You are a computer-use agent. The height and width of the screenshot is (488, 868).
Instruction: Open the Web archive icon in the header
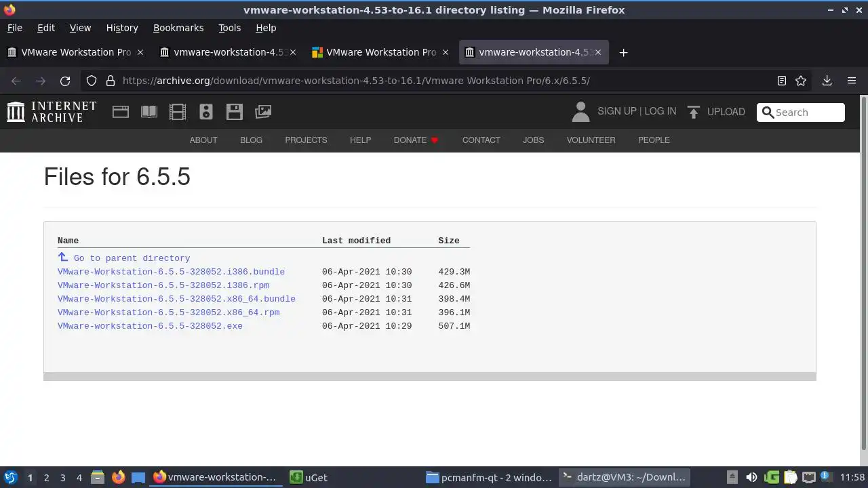click(x=121, y=112)
